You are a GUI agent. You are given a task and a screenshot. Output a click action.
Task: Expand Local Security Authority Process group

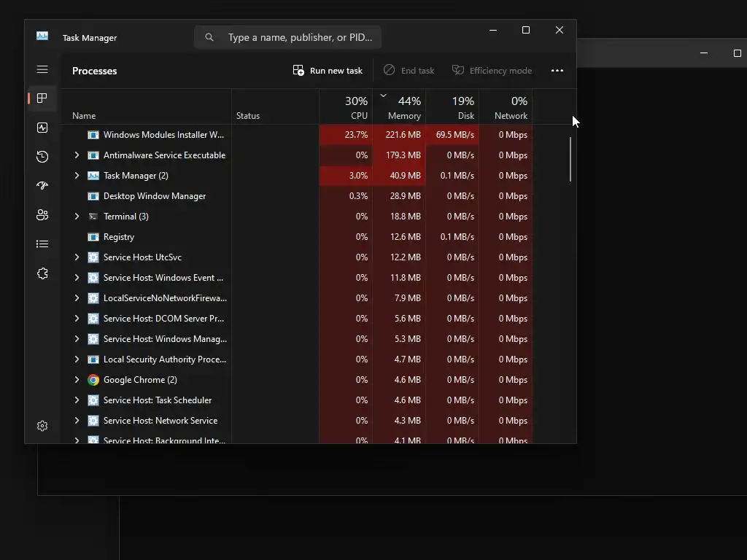point(77,359)
